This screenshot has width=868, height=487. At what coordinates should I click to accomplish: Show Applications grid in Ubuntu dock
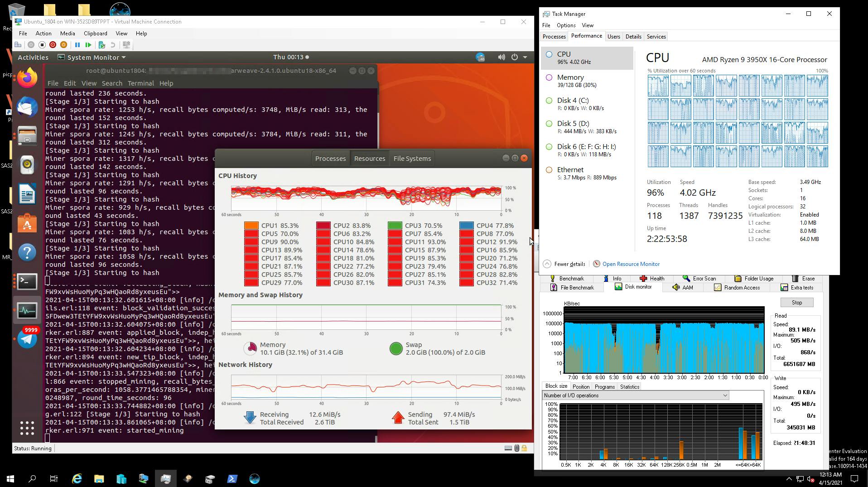click(x=27, y=428)
